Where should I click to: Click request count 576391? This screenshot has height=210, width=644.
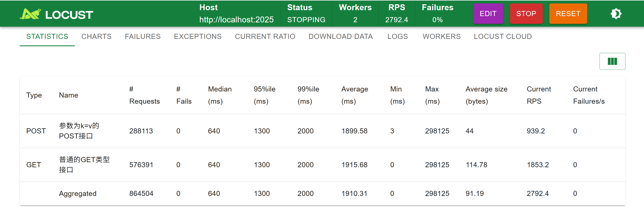[141, 165]
